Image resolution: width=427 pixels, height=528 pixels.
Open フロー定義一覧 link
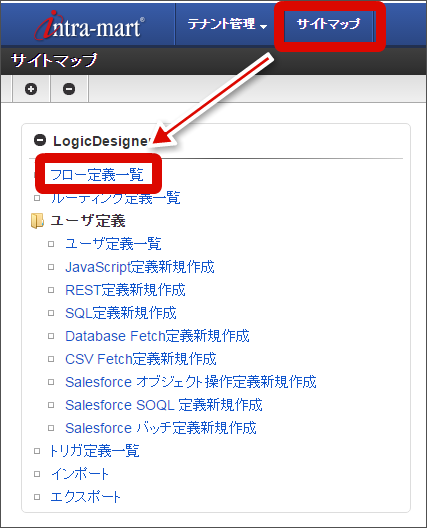[x=97, y=175]
